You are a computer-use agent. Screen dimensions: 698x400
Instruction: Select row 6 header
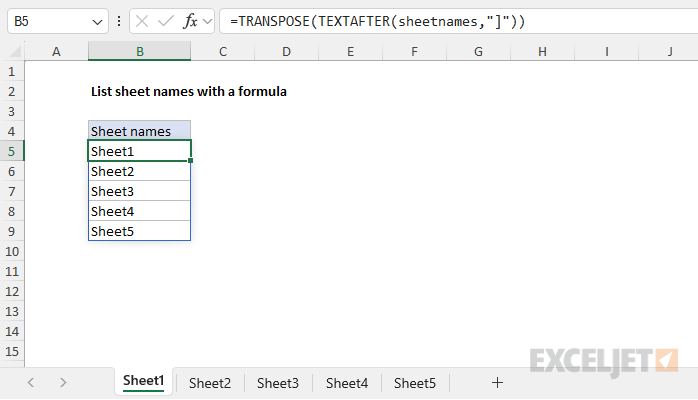(12, 172)
